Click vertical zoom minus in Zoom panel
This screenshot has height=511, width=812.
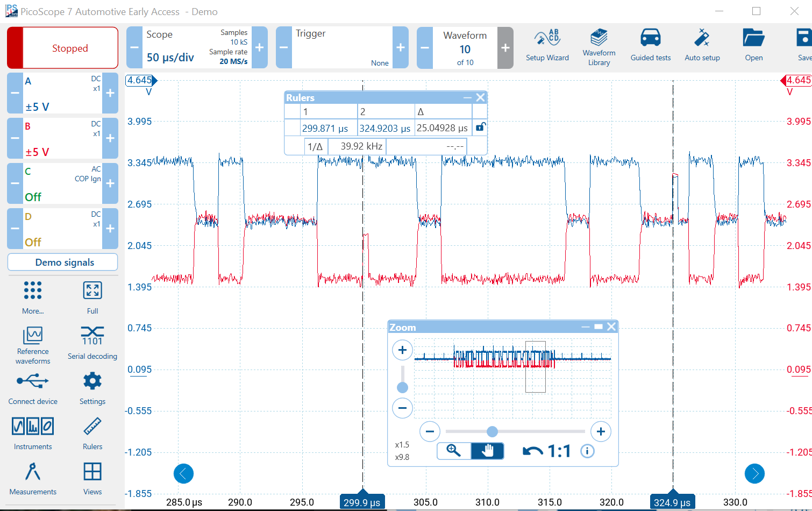coord(402,408)
